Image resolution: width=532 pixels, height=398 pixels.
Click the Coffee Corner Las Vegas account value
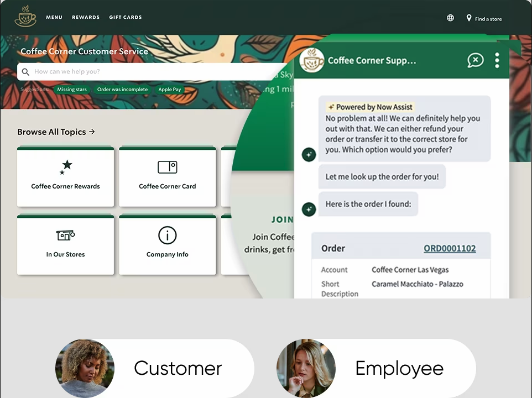(410, 270)
